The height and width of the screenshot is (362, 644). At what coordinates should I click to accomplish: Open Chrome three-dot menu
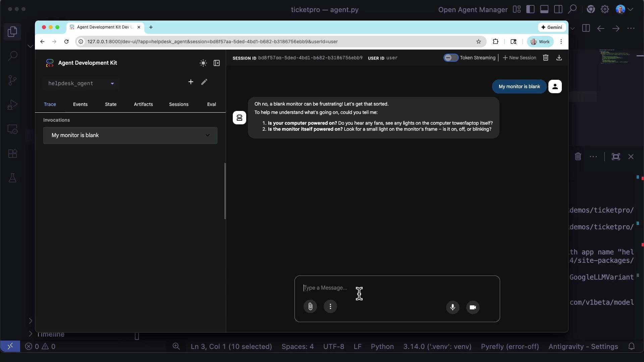[x=561, y=42]
